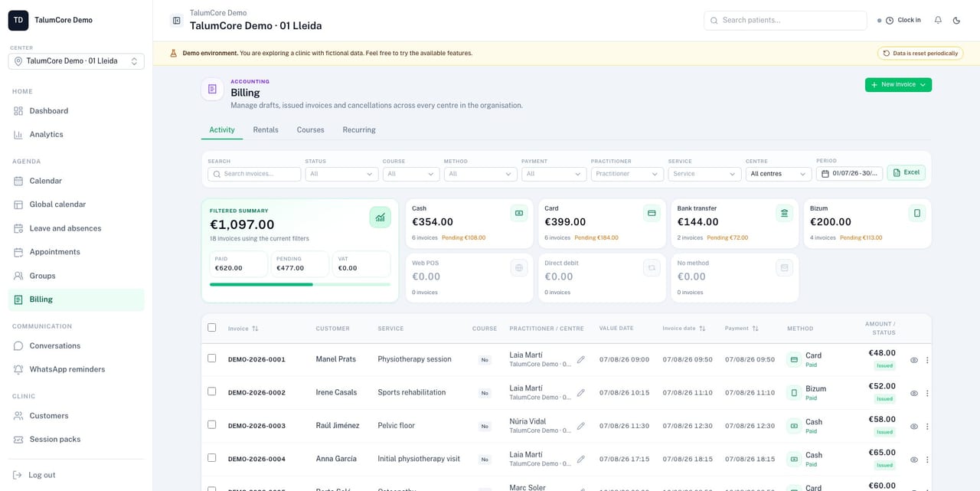Export invoices with the Excel button
The image size is (980, 491).
[x=906, y=173]
